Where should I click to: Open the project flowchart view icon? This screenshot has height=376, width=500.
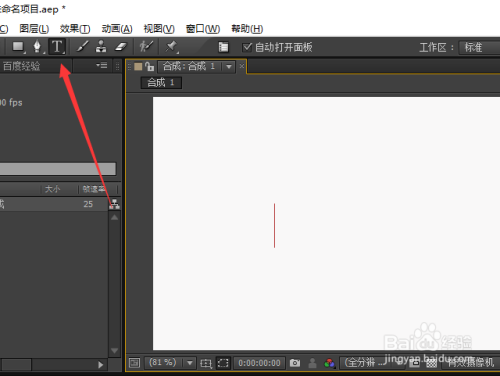click(x=114, y=204)
